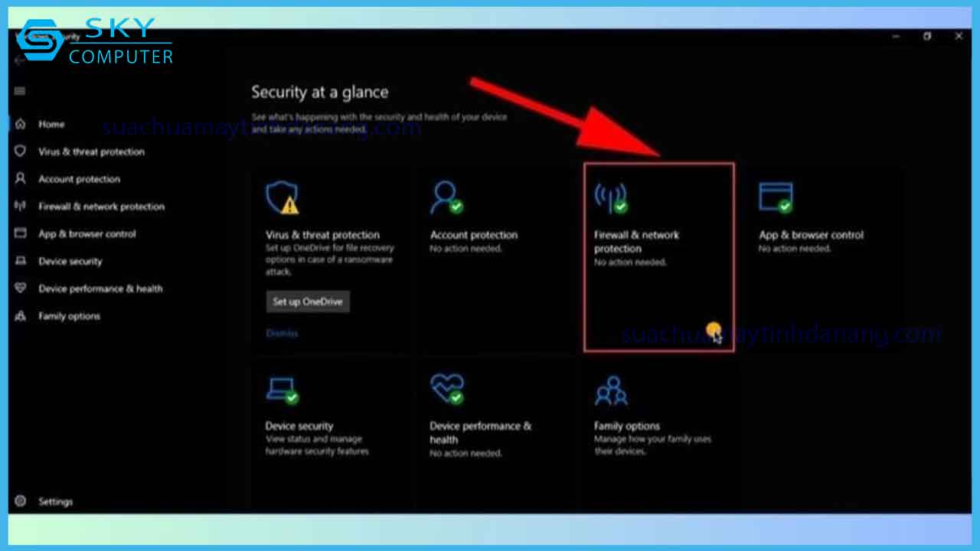Choose App & browser control in sidebar
Image resolution: width=980 pixels, height=551 pixels.
coord(87,234)
